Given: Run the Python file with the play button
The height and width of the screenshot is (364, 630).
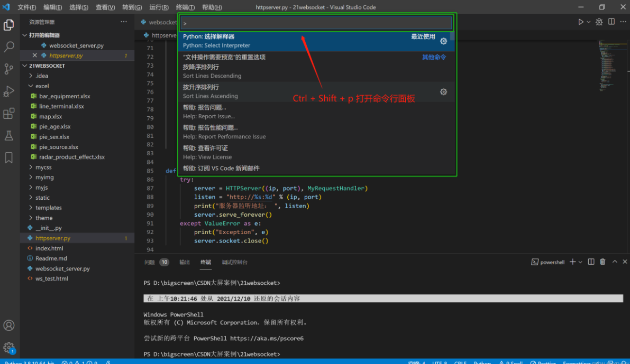Looking at the screenshot, I should pos(581,22).
